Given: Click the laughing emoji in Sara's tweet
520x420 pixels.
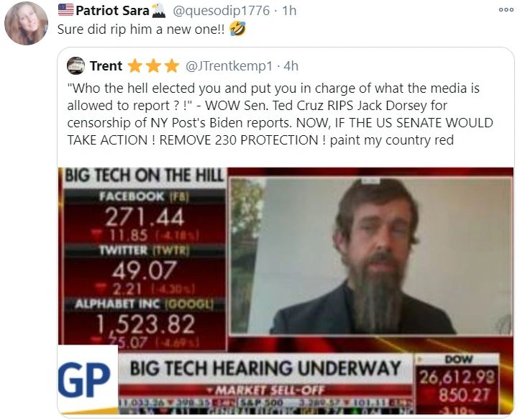Looking at the screenshot, I should tap(237, 29).
